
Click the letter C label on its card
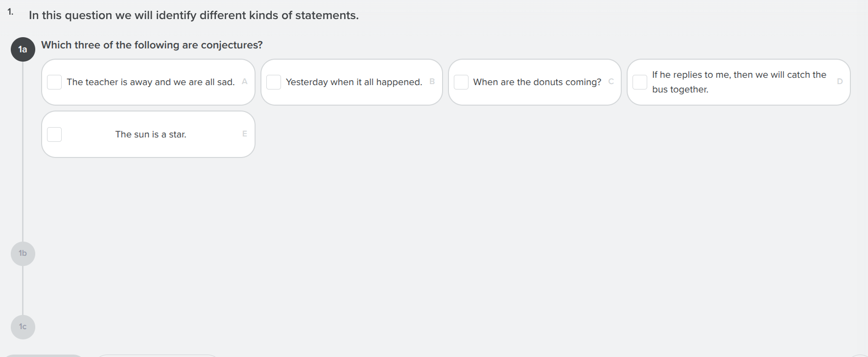click(x=610, y=82)
